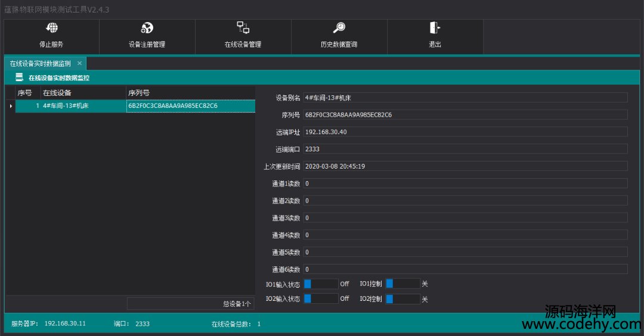Select the 在线设备实时数据监测 tab
Image resolution: width=644 pixels, height=336 pixels.
click(40, 63)
